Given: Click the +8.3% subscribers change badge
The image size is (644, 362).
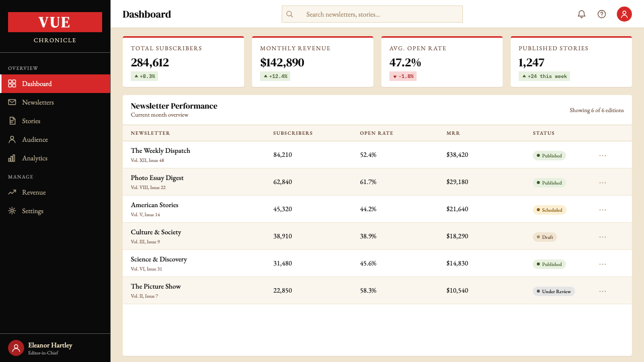Looking at the screenshot, I should click(x=144, y=76).
